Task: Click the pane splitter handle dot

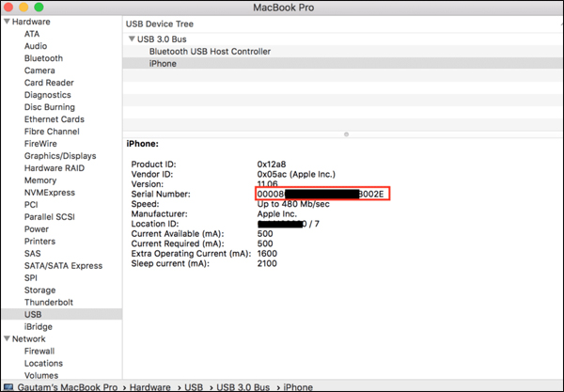Action: [346, 134]
